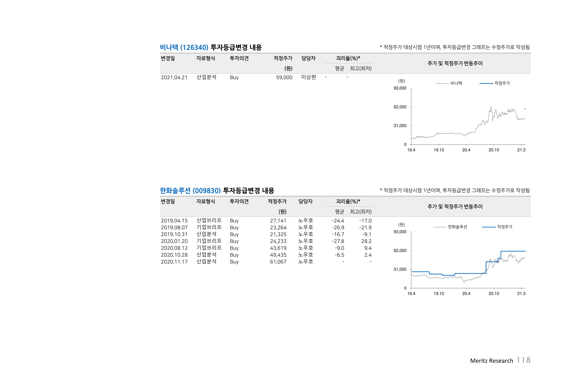Select the 2021.04.21 date cell
Image resolution: width=567 pixels, height=392 pixels.
pos(174,77)
